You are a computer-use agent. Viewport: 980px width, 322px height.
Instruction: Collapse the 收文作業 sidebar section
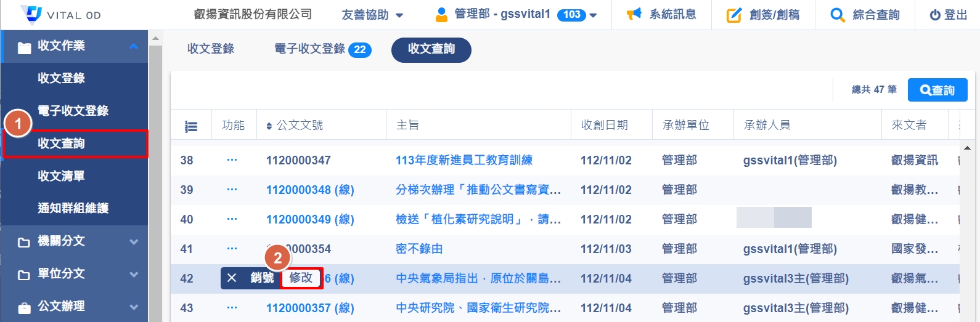click(x=134, y=46)
